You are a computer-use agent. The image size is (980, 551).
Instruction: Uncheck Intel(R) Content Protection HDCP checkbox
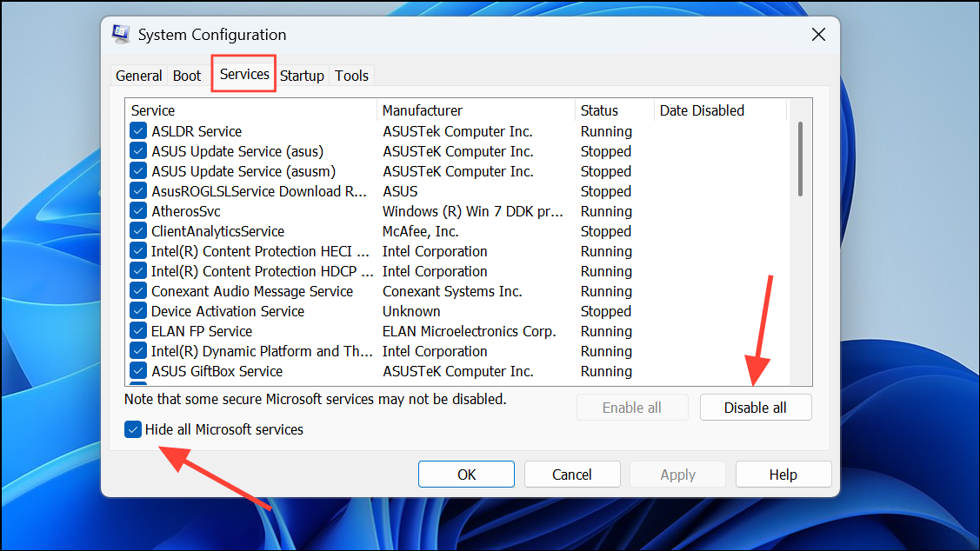tap(138, 271)
